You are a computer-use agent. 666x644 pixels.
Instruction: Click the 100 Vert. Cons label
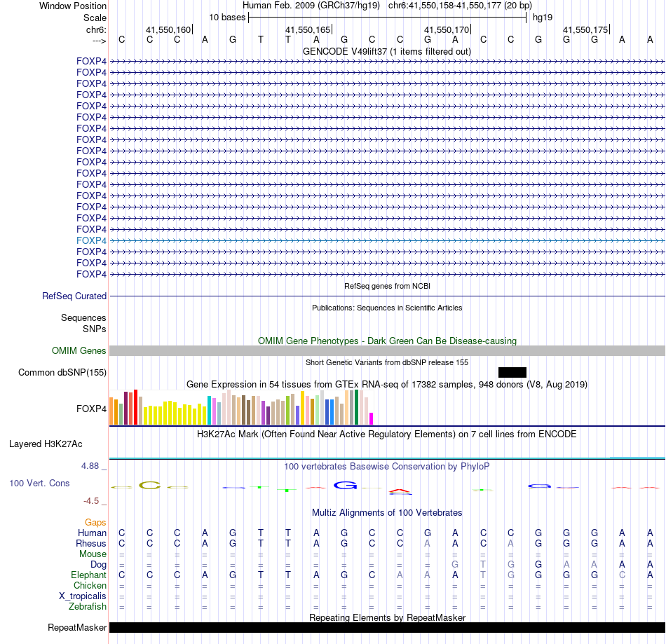39,483
